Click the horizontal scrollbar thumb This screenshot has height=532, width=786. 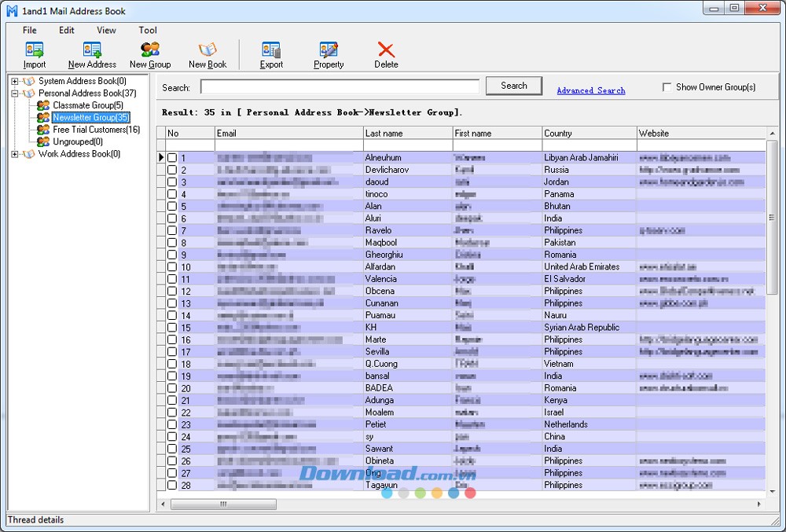pos(222,504)
